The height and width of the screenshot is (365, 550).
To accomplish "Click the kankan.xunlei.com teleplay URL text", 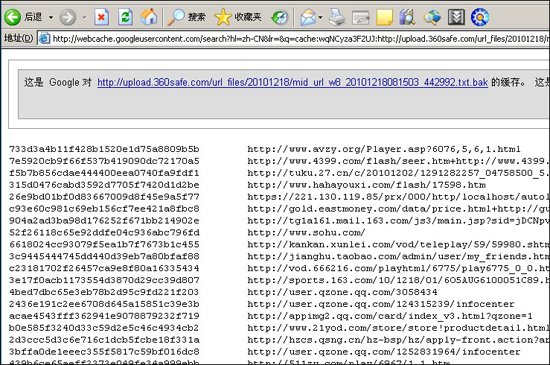I will click(398, 245).
